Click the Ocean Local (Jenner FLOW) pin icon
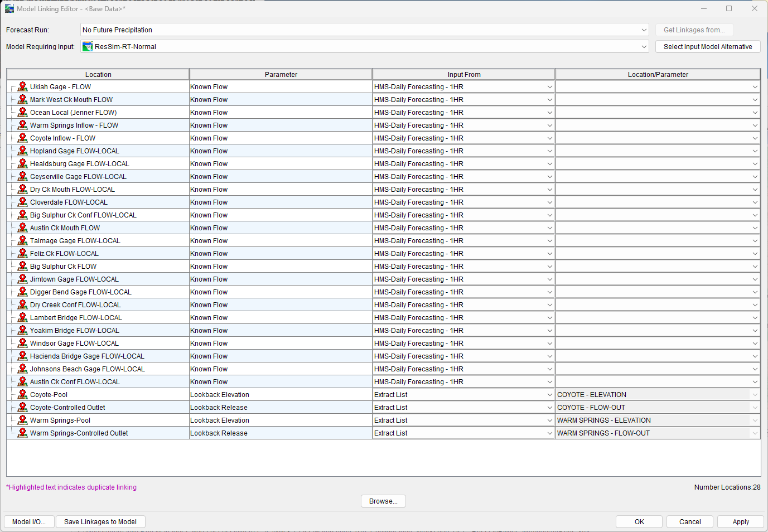Viewport: 768px width, 532px height. 22,112
